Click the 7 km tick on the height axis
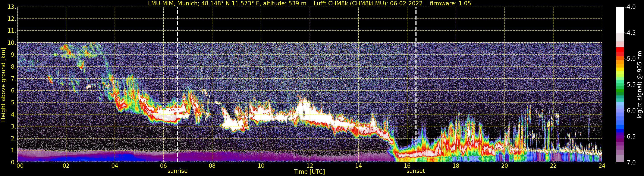Viewport: 644px width, 176px height. [x=13, y=79]
